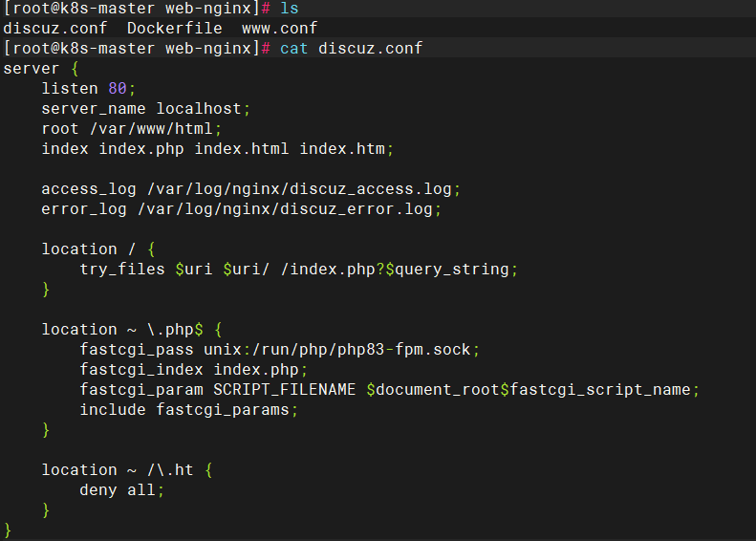Click the 'include' directive
Screen dimensions: 756x541
pyautogui.click(x=113, y=410)
